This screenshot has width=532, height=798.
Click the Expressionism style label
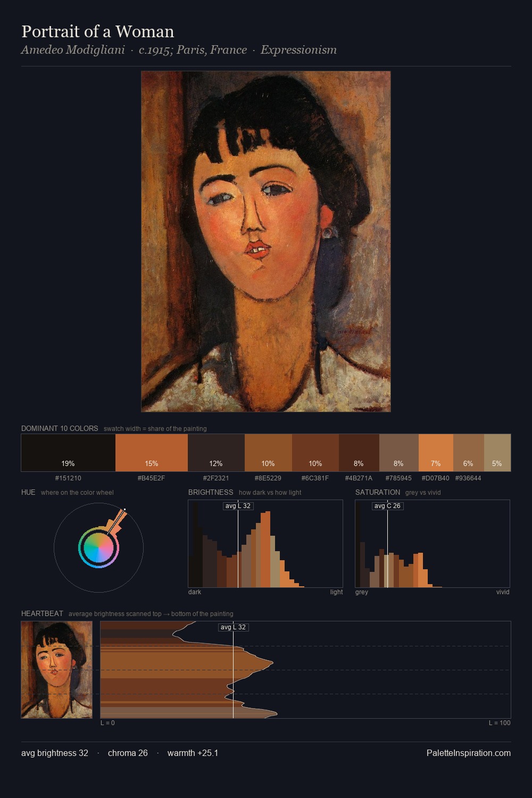[298, 50]
